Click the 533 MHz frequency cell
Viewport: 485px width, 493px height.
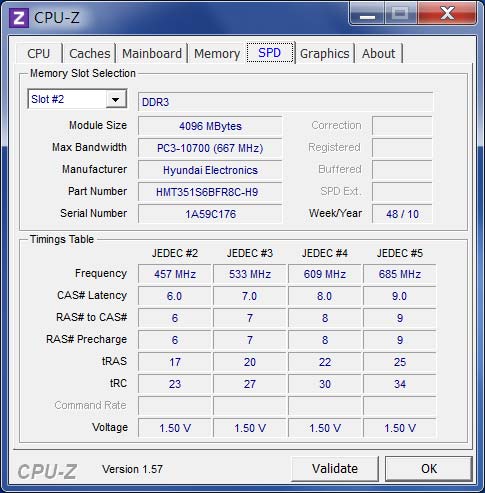coord(250,274)
